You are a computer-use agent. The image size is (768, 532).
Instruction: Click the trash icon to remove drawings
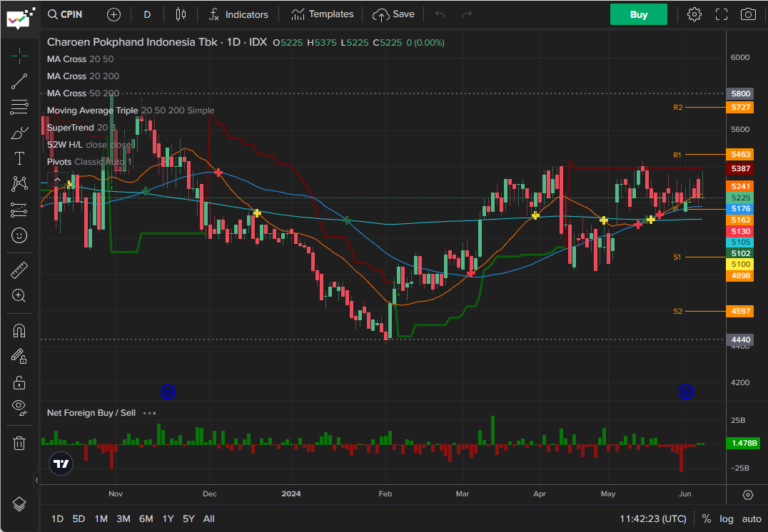point(19,443)
